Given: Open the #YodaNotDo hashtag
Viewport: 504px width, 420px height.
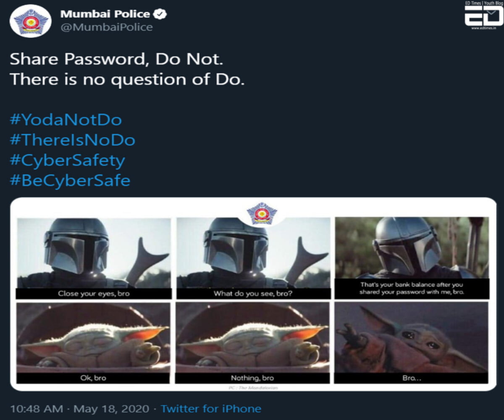Looking at the screenshot, I should point(66,120).
